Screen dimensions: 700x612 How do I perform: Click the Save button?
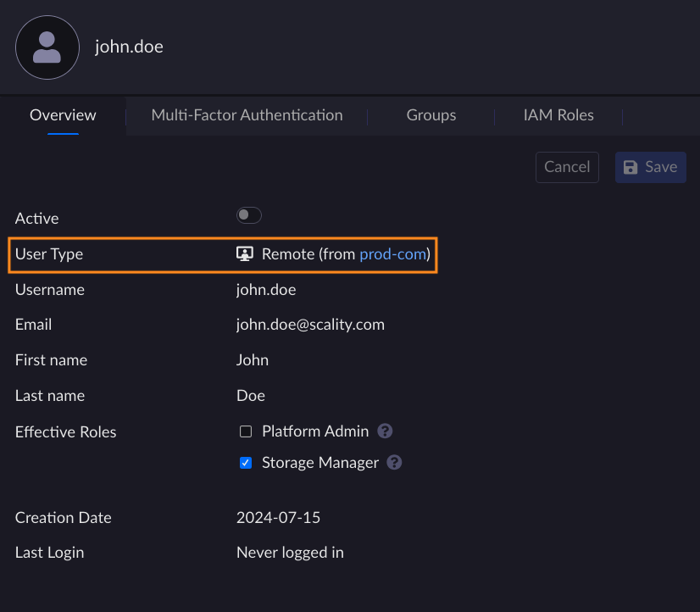(x=651, y=167)
